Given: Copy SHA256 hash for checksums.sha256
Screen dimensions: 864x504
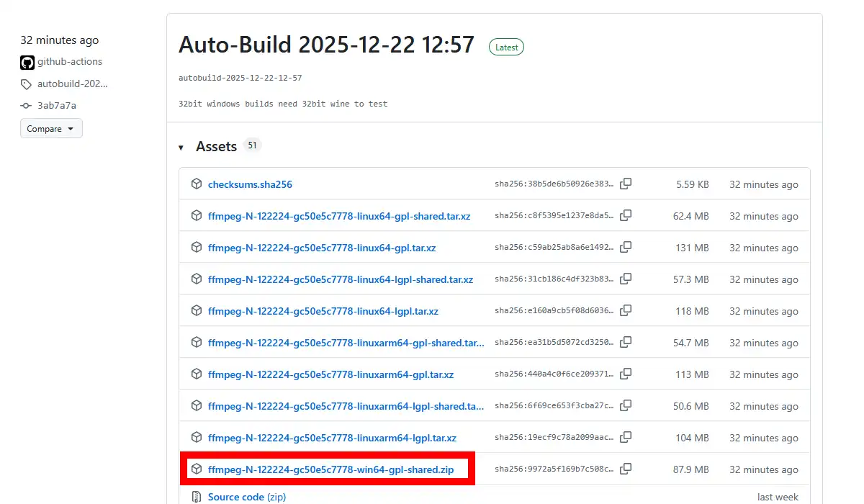Looking at the screenshot, I should click(x=626, y=184).
